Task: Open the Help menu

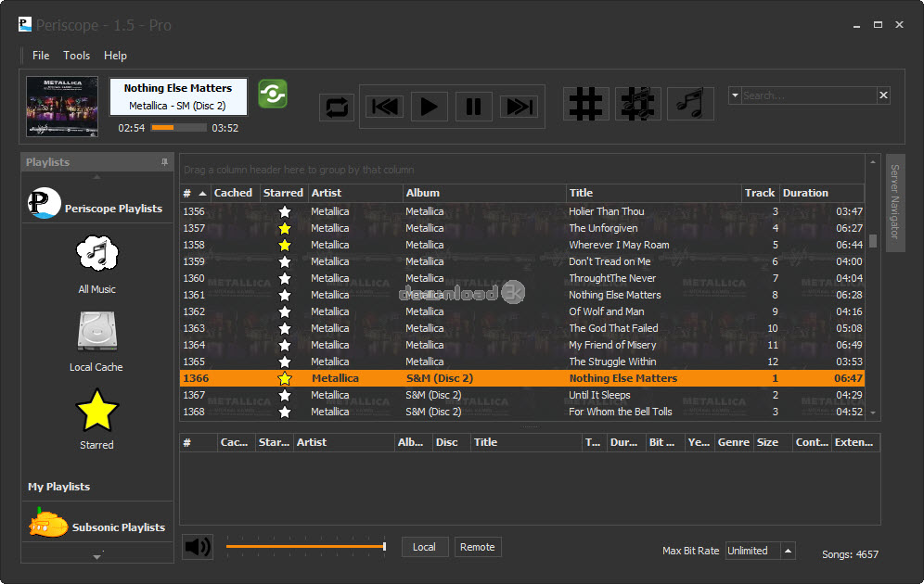Action: click(x=115, y=56)
